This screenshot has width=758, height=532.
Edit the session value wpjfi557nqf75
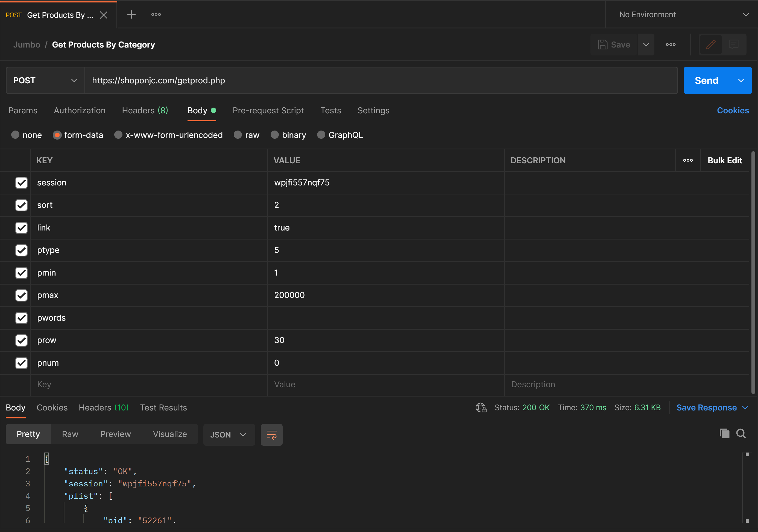pos(386,183)
